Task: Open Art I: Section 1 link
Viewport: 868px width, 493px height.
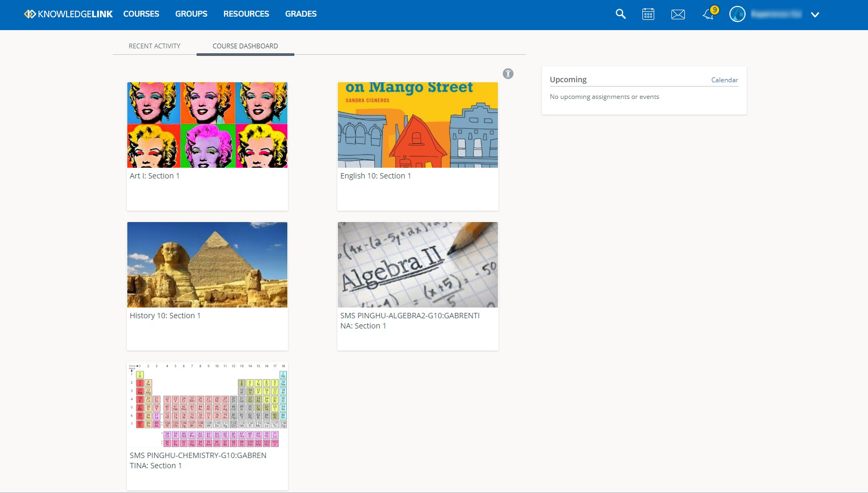Action: pos(155,176)
